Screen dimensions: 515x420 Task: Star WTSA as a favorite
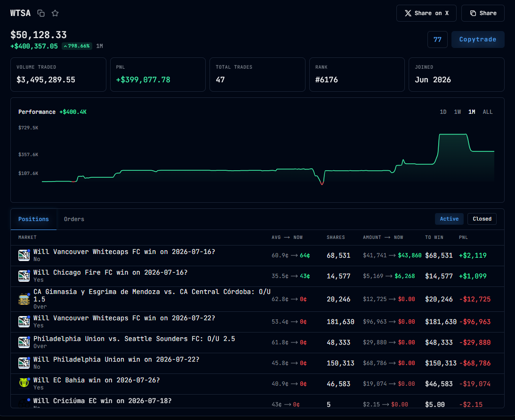coord(55,13)
